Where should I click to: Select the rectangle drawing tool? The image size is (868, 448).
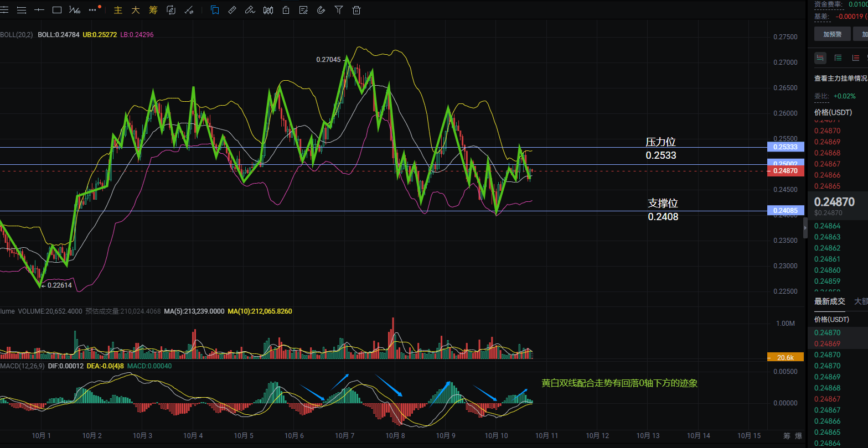click(x=56, y=10)
